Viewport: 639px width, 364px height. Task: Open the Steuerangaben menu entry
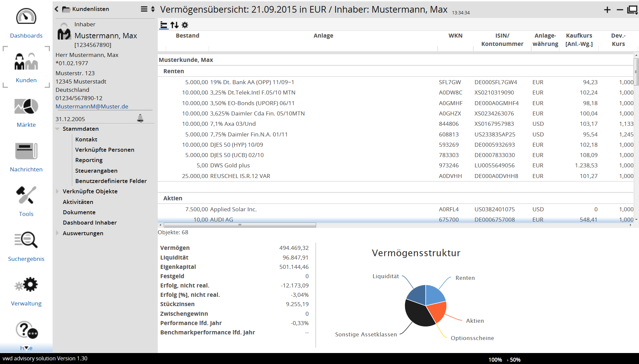tap(96, 171)
